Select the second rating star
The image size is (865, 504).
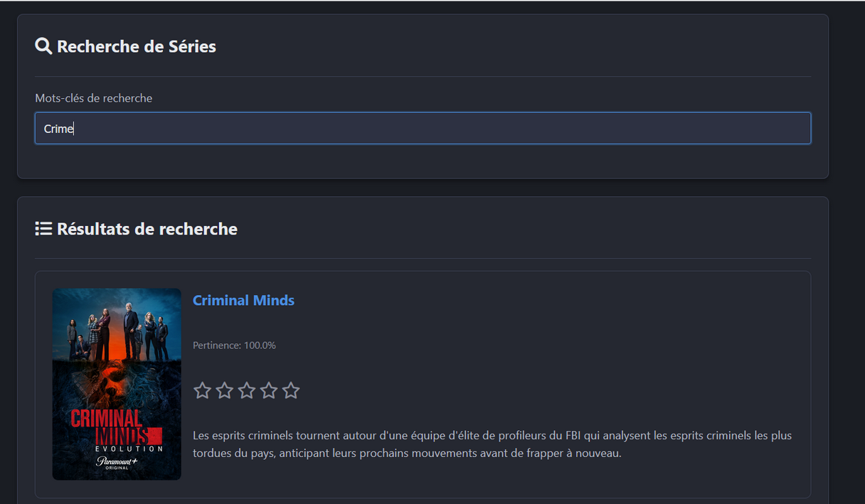[224, 390]
